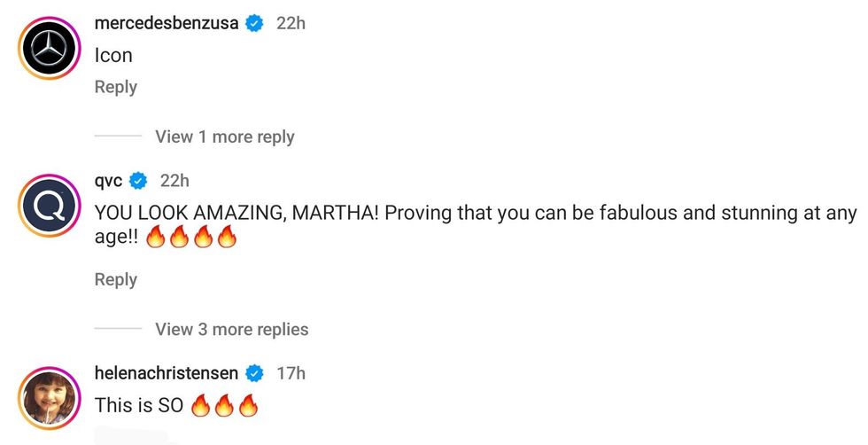This screenshot has width=868, height=445.
Task: Click the fire emojis in the qvc comment
Action: (191, 238)
